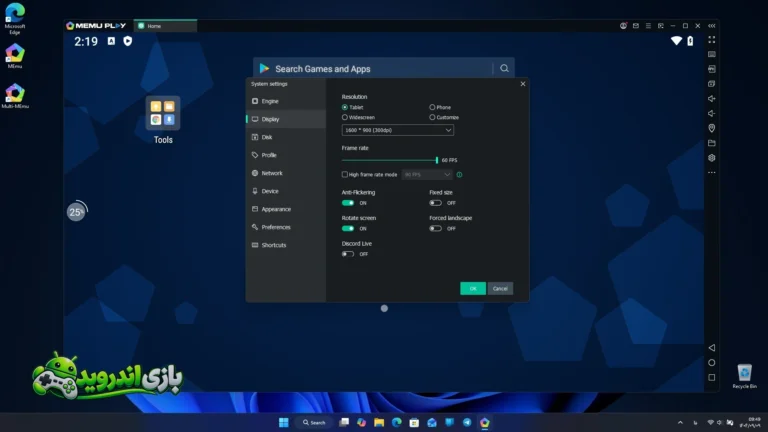
Task: Turn on the Forced landscape toggle
Action: pyautogui.click(x=435, y=228)
